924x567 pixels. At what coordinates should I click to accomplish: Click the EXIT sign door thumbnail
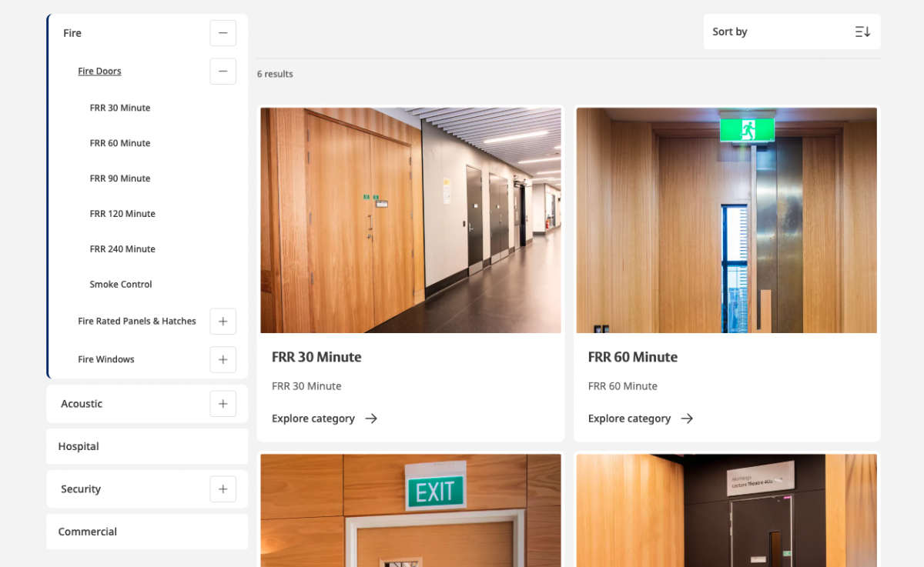(x=410, y=510)
